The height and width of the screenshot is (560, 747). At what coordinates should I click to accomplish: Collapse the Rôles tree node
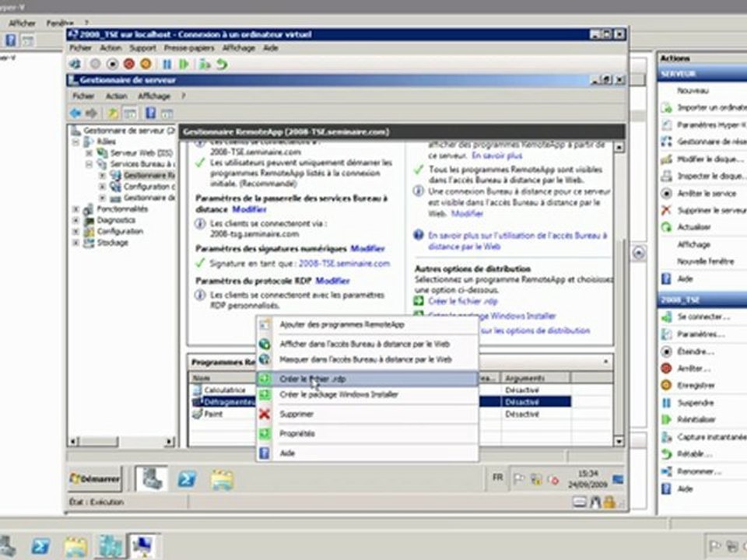[75, 142]
